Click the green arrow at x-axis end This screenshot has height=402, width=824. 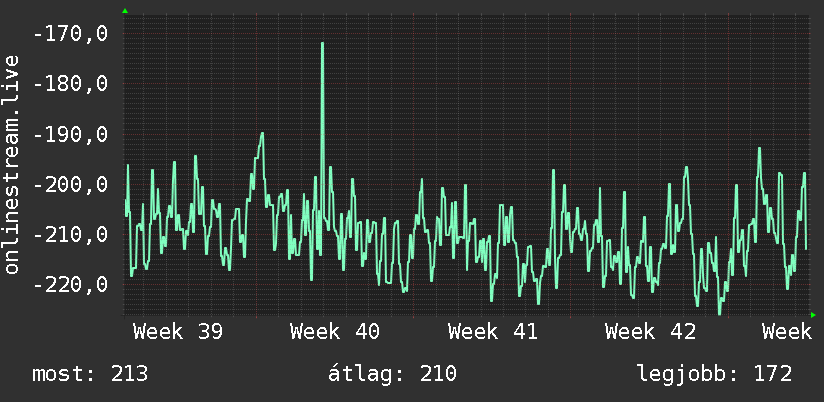pos(813,315)
